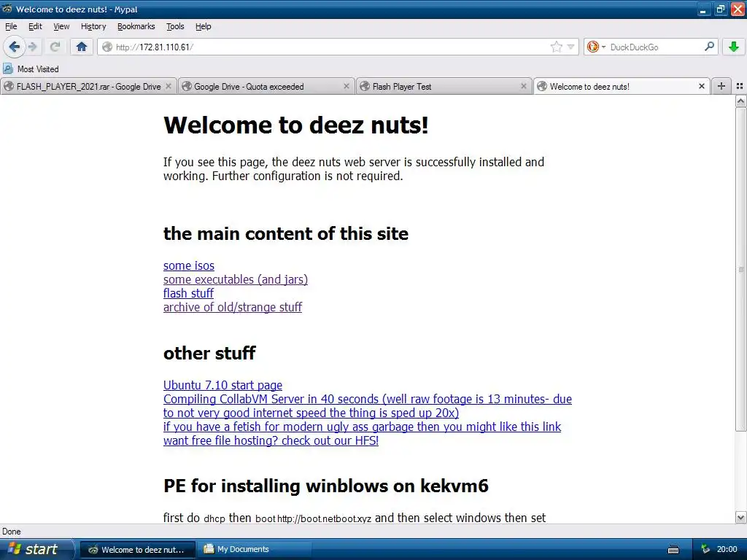Click the Most Visited bookmarks folder
Screen dimensions: 747x560
tap(31, 69)
